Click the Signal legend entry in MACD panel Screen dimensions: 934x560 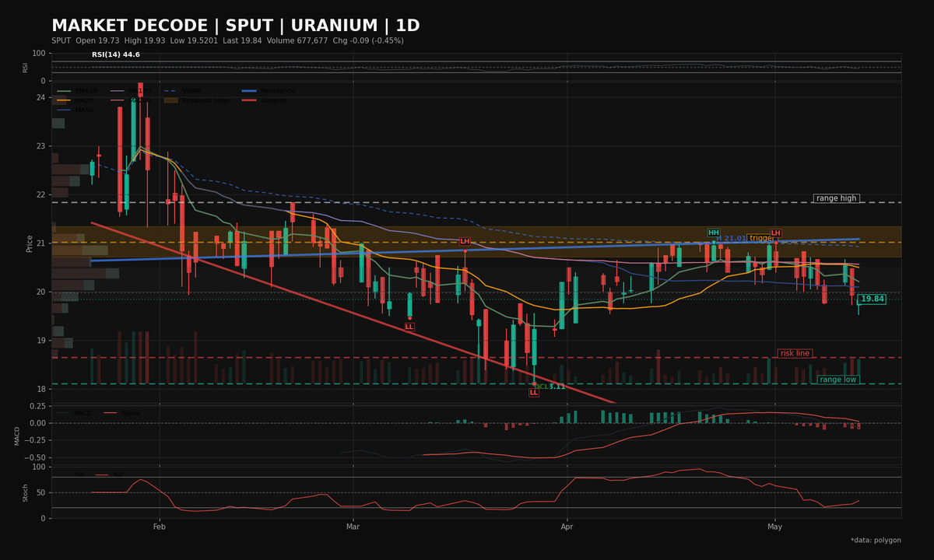point(121,413)
